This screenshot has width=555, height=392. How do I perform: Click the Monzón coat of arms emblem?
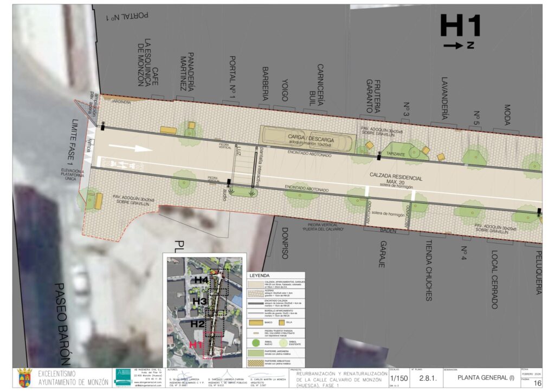[24, 377]
